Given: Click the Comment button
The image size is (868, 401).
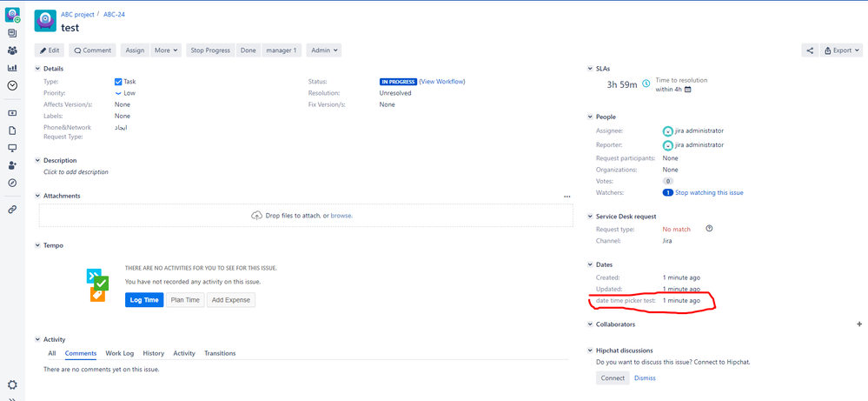Looking at the screenshot, I should (x=92, y=50).
